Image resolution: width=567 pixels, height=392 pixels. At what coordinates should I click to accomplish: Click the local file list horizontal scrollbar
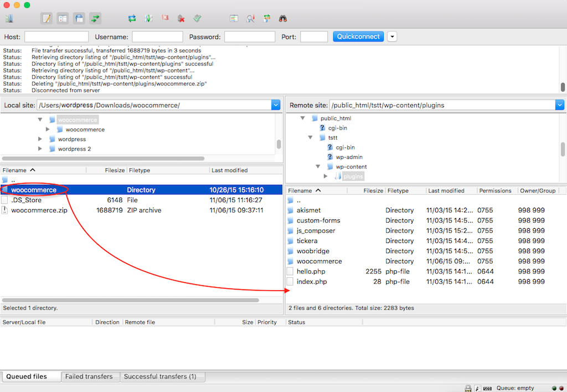click(131, 300)
